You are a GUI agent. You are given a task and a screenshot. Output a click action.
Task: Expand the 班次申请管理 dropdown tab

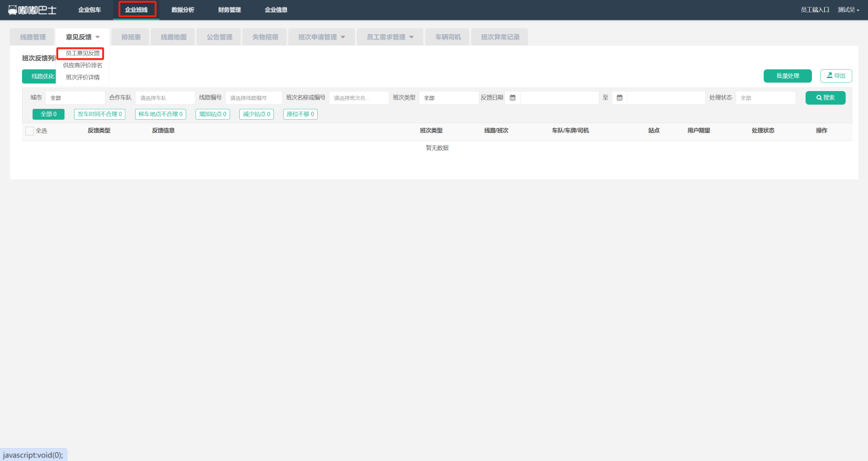[x=321, y=37]
